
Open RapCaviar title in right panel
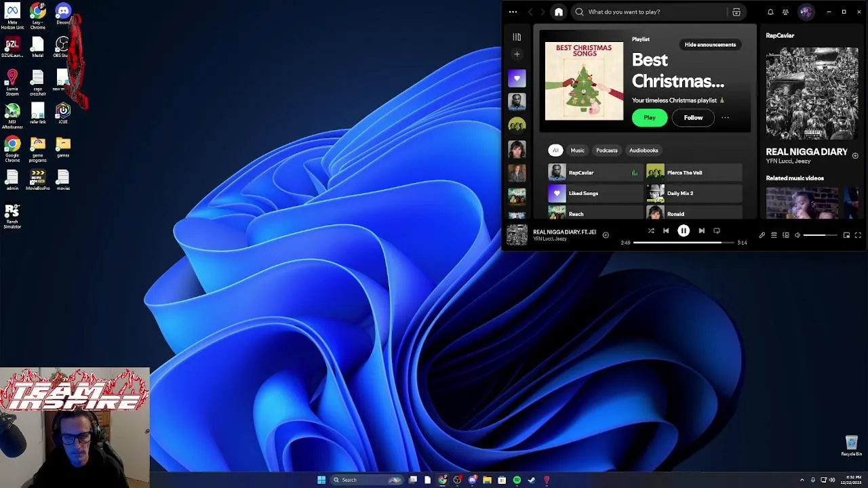pyautogui.click(x=780, y=35)
